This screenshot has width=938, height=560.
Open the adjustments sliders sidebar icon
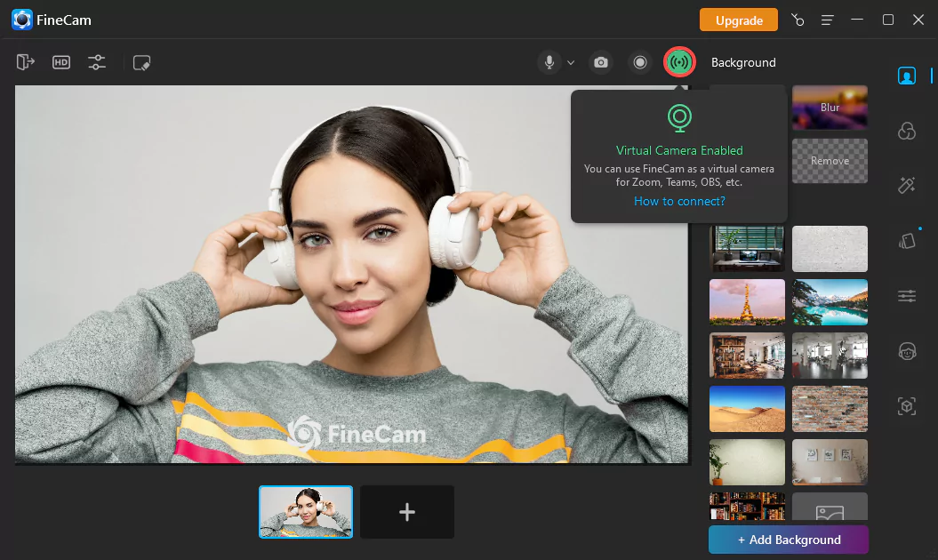tap(907, 295)
